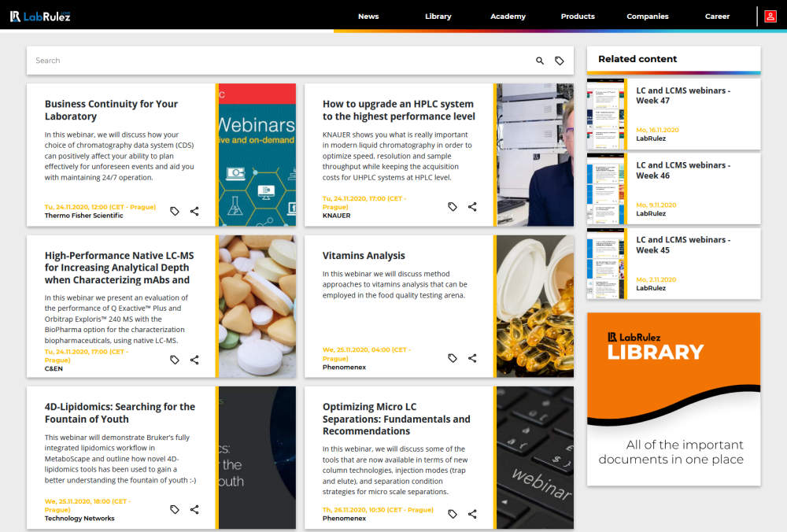
Task: Open LC and LCMS webinars Week 45
Action: click(683, 245)
